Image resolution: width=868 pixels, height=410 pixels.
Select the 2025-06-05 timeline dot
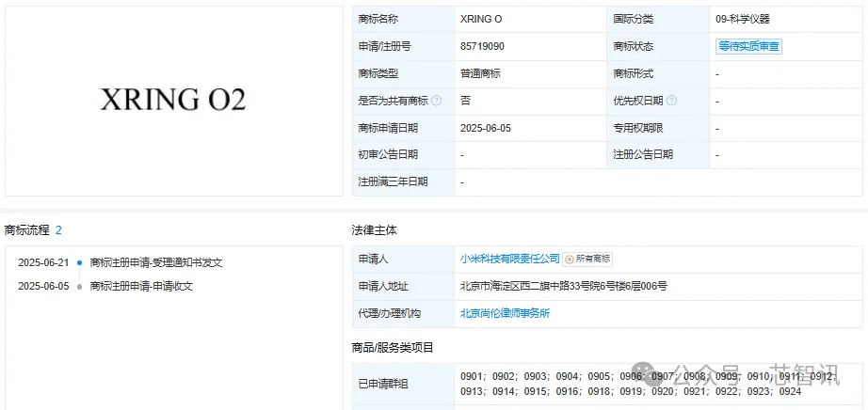click(x=80, y=287)
